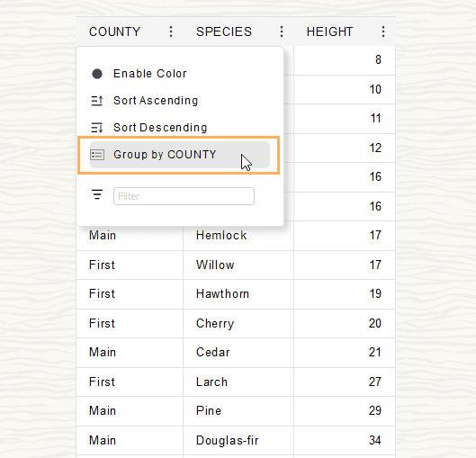The height and width of the screenshot is (458, 476).
Task: Choose Sort Descending from the menu
Action: [x=180, y=128]
